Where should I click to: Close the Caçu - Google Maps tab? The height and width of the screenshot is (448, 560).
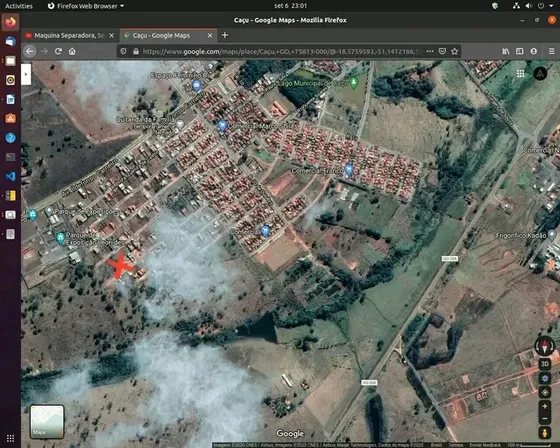coord(210,35)
